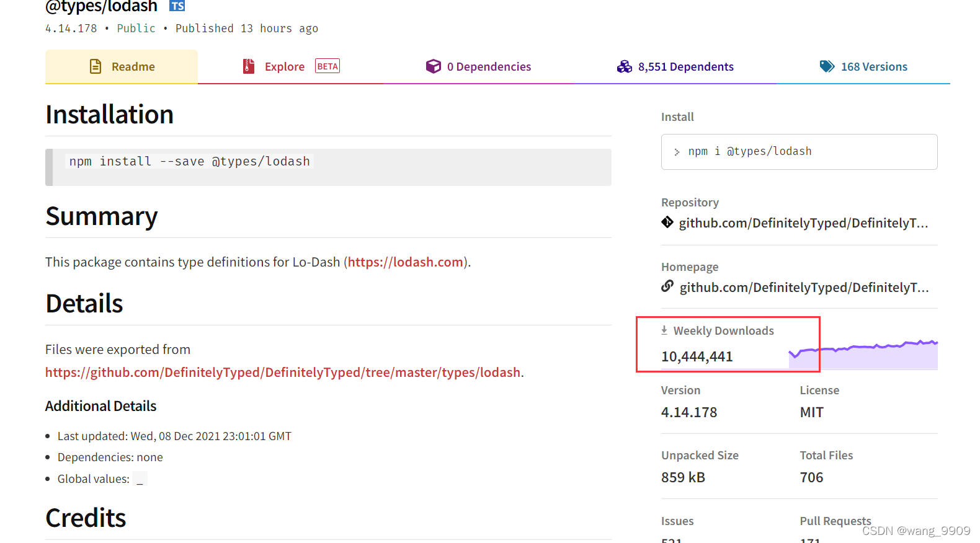Image resolution: width=980 pixels, height=543 pixels.
Task: Click the Dependents stacked cubes icon
Action: pyautogui.click(x=625, y=66)
